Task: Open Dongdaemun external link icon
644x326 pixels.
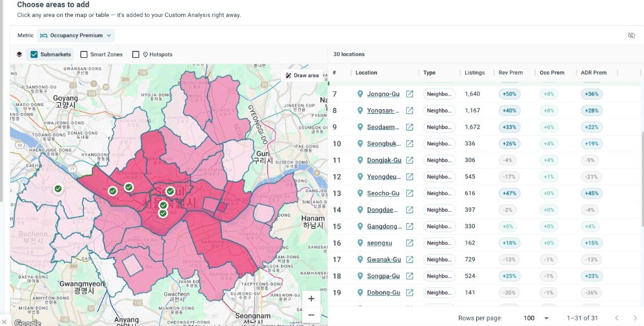Action: 409,210
